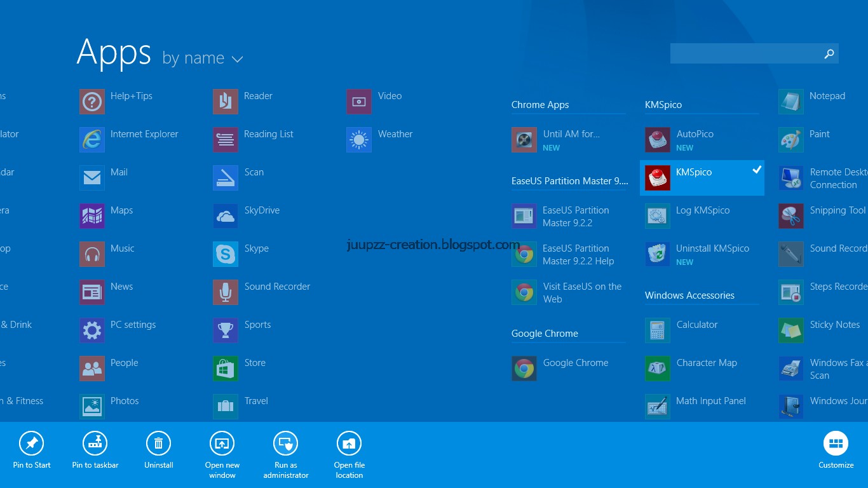868x488 pixels.
Task: Open Remote Desktop Connection icon
Action: click(x=791, y=178)
